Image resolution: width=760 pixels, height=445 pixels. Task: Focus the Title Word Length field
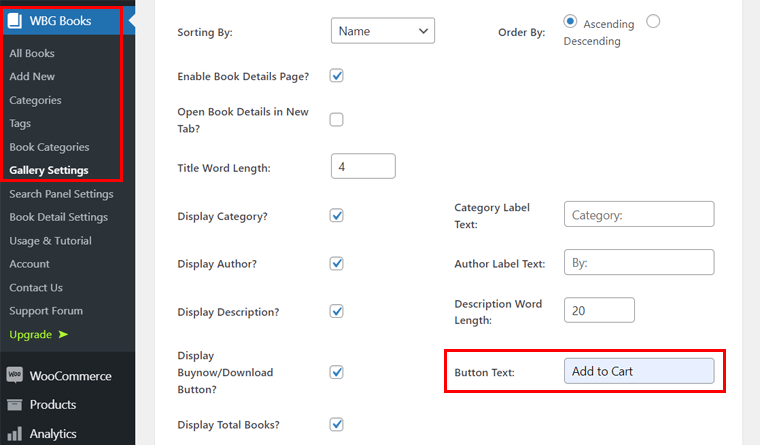click(362, 167)
